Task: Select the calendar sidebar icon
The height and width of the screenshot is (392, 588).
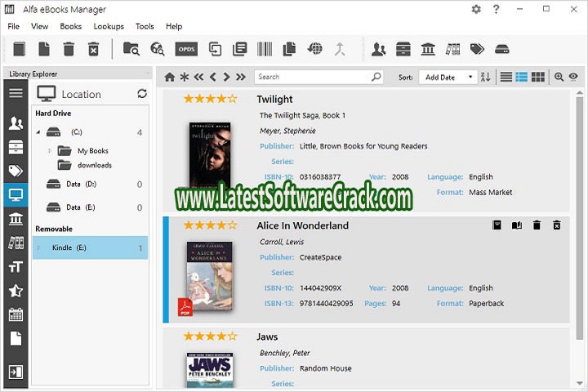Action: (16, 314)
